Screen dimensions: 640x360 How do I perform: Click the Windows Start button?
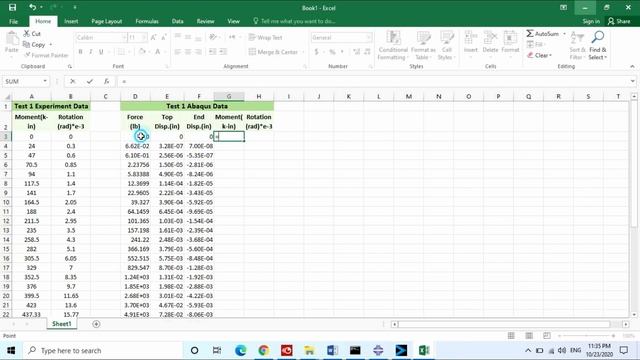tap(11, 350)
